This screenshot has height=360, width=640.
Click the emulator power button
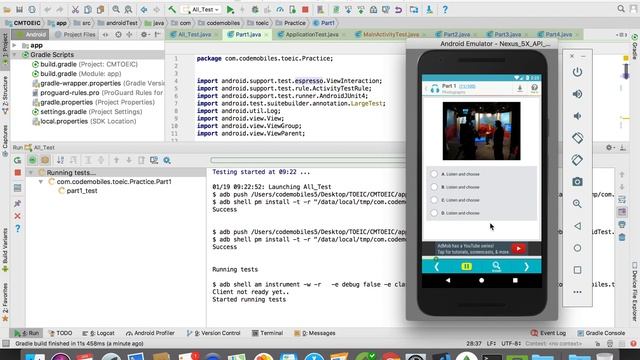point(577,72)
